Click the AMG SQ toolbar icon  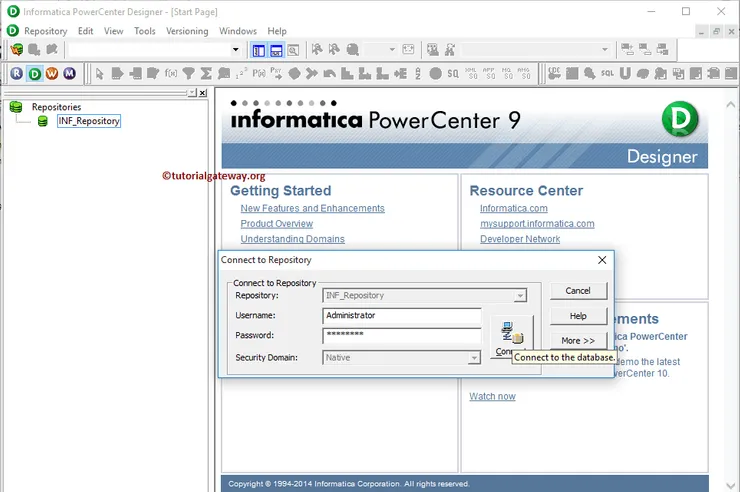(524, 74)
